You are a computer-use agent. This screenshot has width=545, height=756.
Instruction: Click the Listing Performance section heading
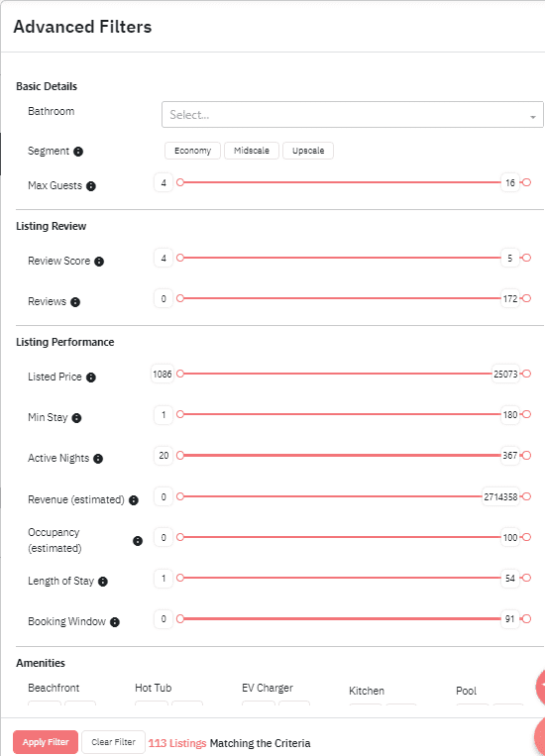tap(65, 342)
